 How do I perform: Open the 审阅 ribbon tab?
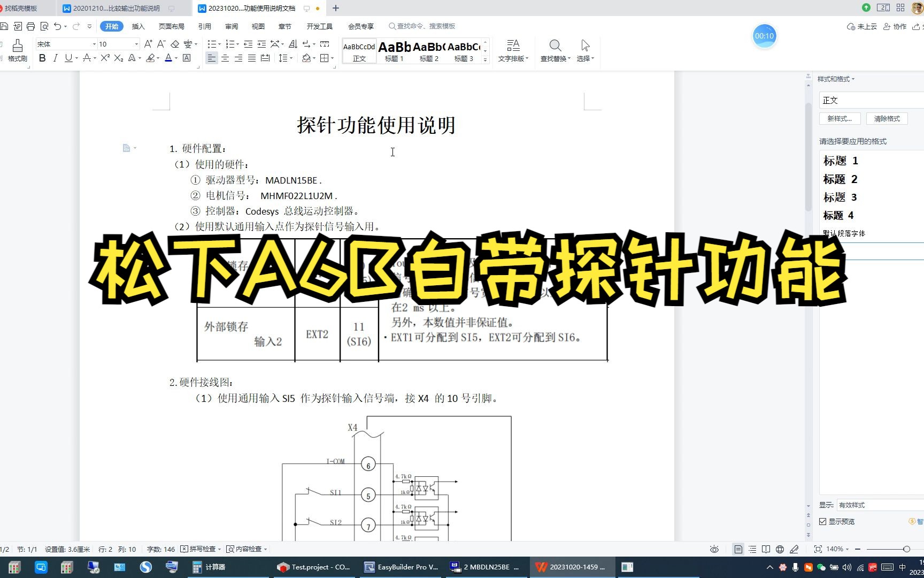coord(232,26)
